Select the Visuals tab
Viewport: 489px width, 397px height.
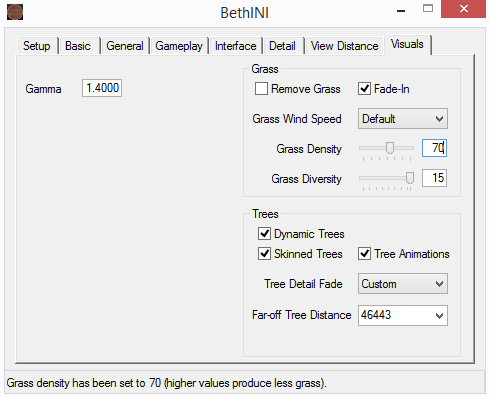pyautogui.click(x=407, y=44)
